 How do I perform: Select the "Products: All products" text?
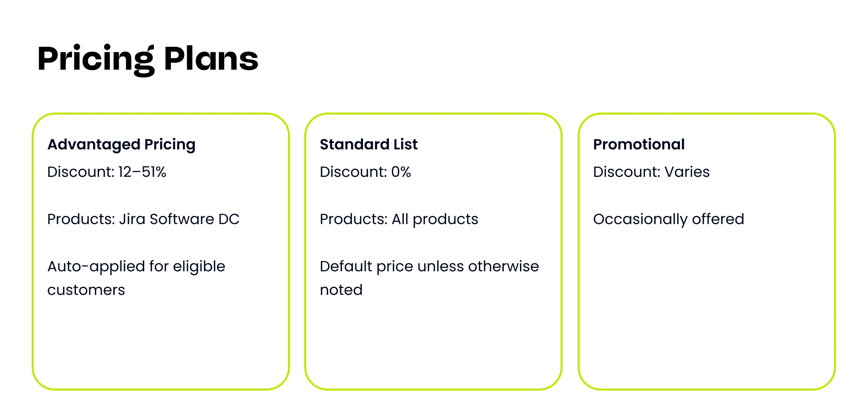399,219
